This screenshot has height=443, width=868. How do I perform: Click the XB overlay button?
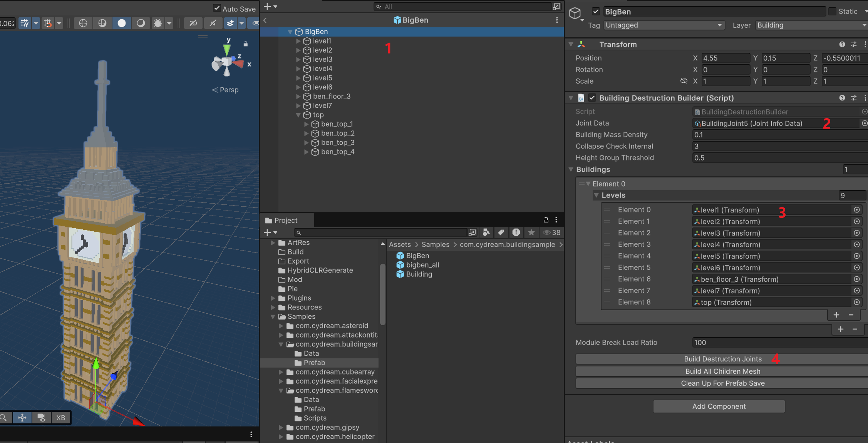click(61, 418)
